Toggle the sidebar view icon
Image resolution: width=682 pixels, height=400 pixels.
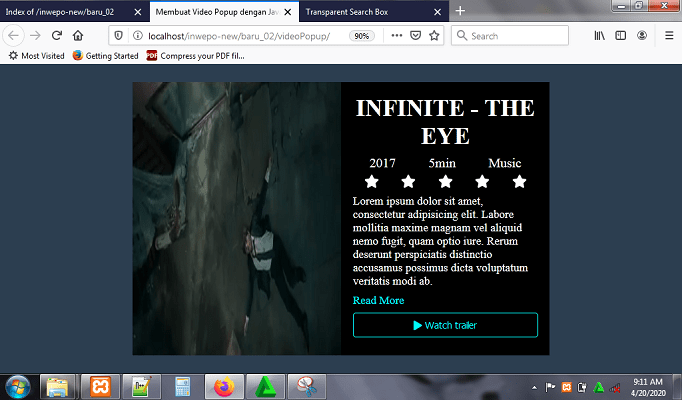[x=621, y=36]
